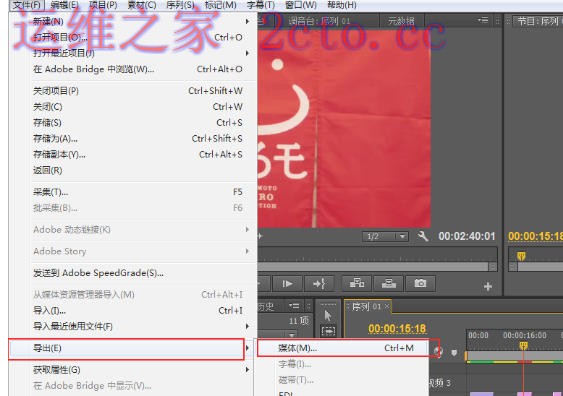
Task: Open the 帮助(H) menu
Action: (342, 5)
